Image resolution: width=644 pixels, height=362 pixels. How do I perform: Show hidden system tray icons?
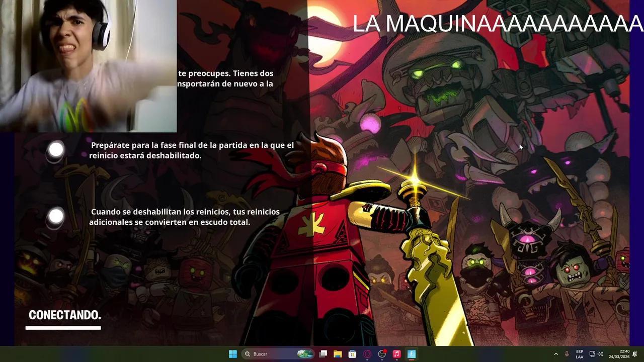[x=556, y=354]
